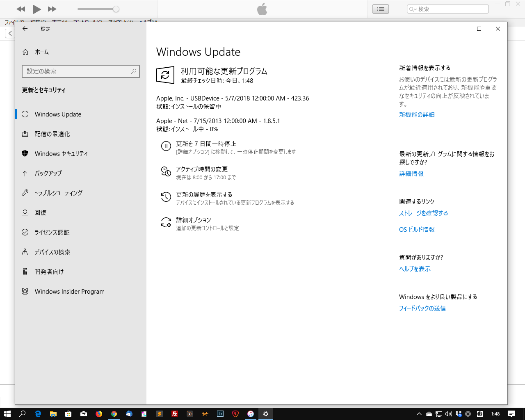Click the search magnifier in 設定の検索

point(134,71)
